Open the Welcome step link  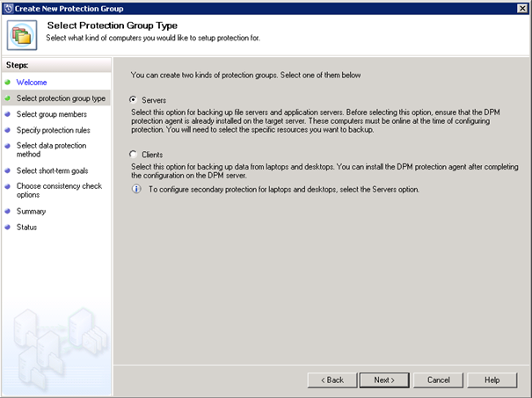click(x=32, y=83)
